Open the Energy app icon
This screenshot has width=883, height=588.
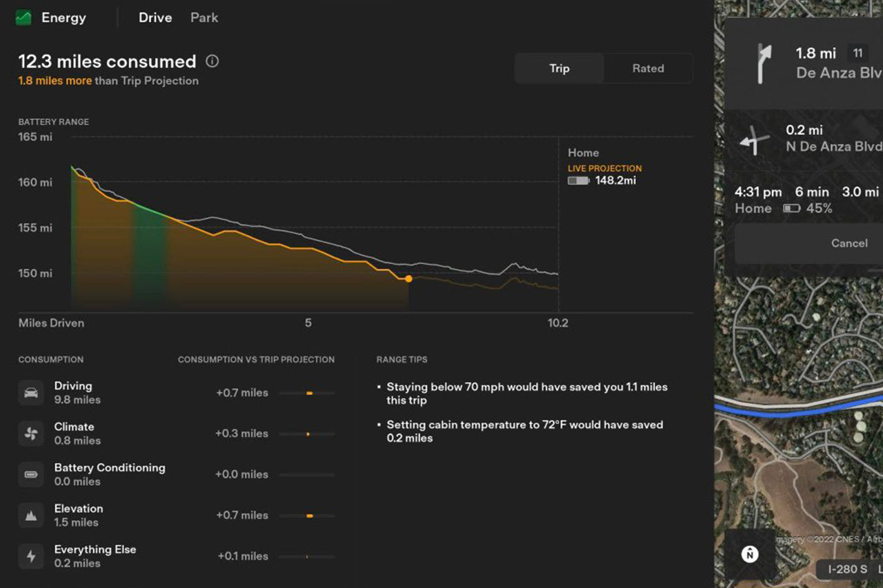23,17
